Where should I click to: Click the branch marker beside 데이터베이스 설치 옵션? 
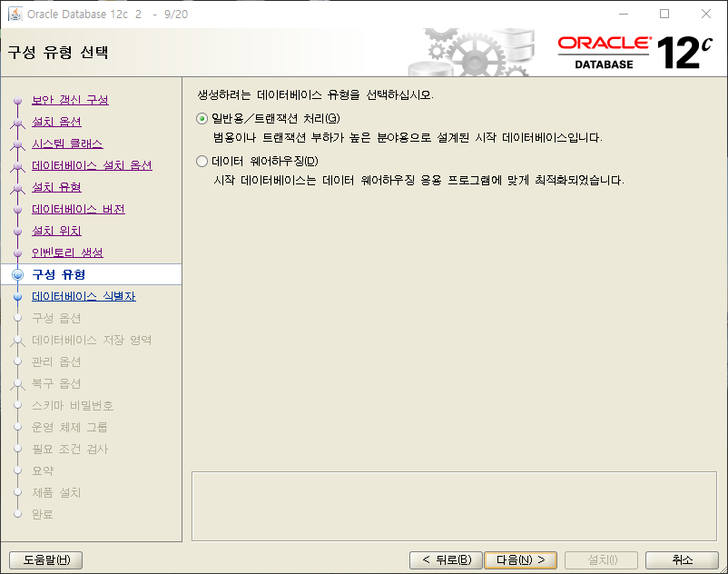17,166
